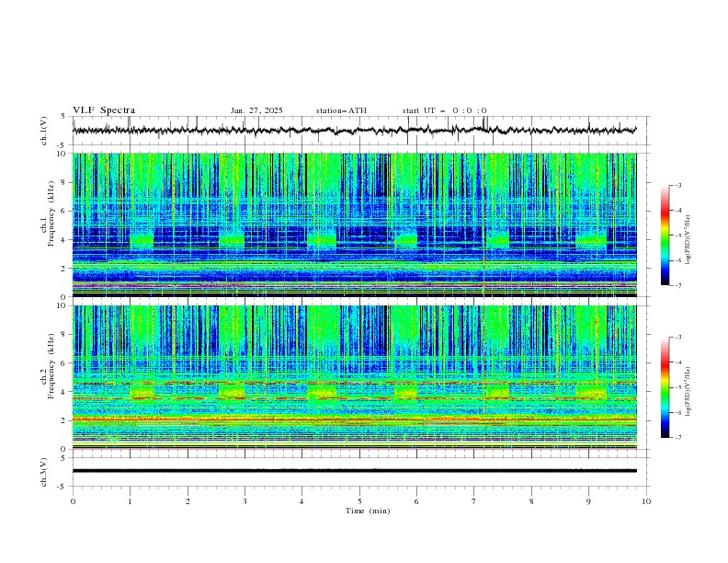This screenshot has height=563, width=728.
Task: Click the ch.1 colorbar '-3' tick label
Action: (x=678, y=185)
